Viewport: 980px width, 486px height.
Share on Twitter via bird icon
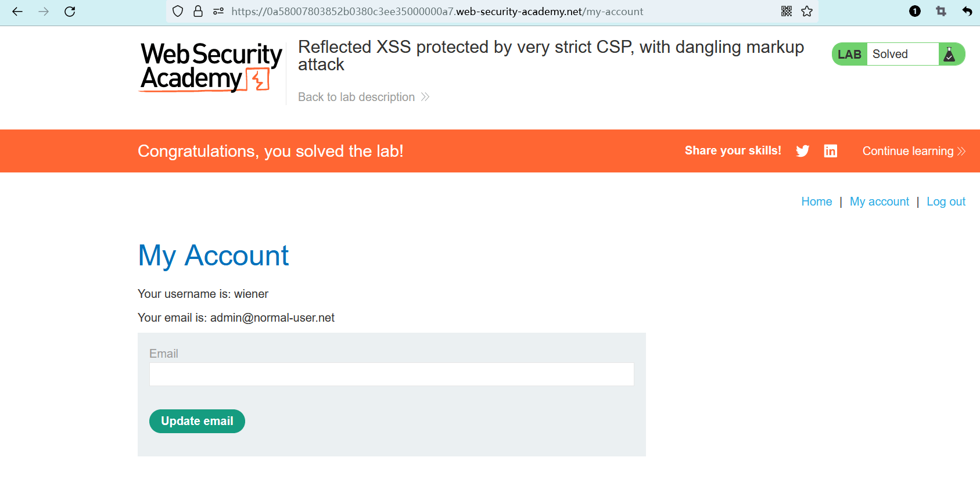pos(802,151)
